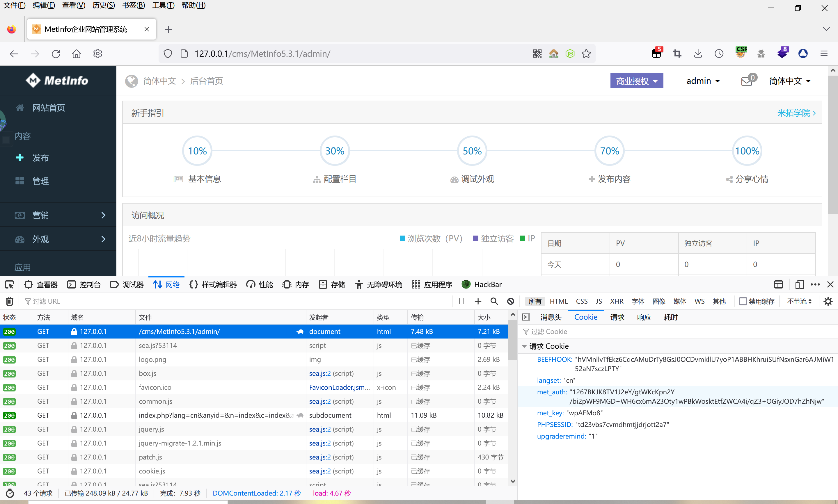The height and width of the screenshot is (504, 838).
Task: Click the element picker icon in devtools
Action: tap(10, 285)
